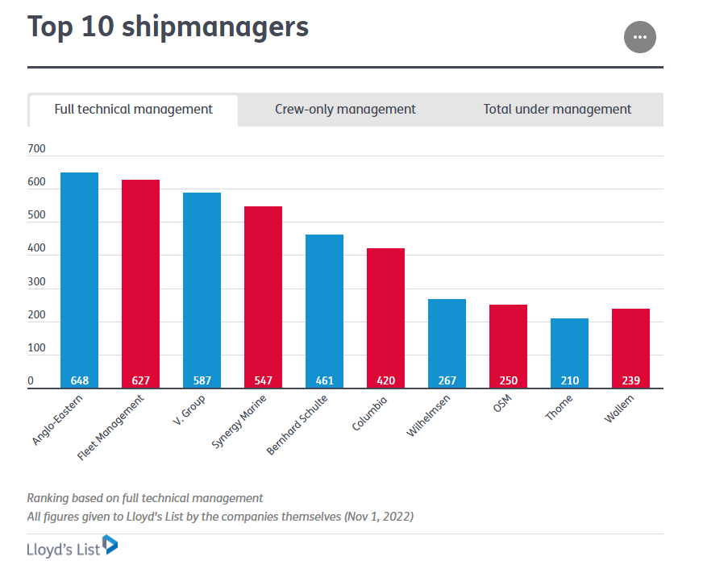Click the 648 value label
The height and width of the screenshot is (565, 728).
click(x=79, y=380)
